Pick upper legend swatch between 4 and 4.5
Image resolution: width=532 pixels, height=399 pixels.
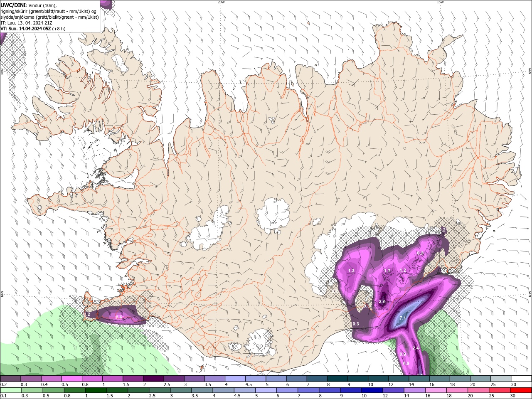(x=235, y=379)
